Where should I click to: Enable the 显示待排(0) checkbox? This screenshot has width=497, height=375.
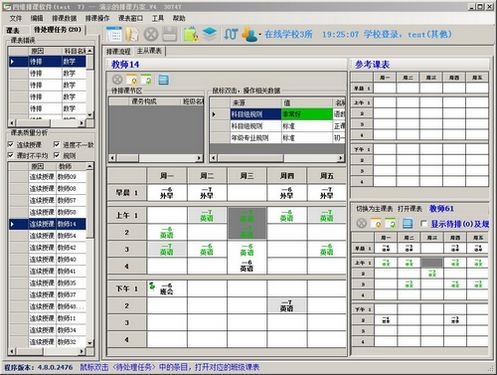(424, 224)
